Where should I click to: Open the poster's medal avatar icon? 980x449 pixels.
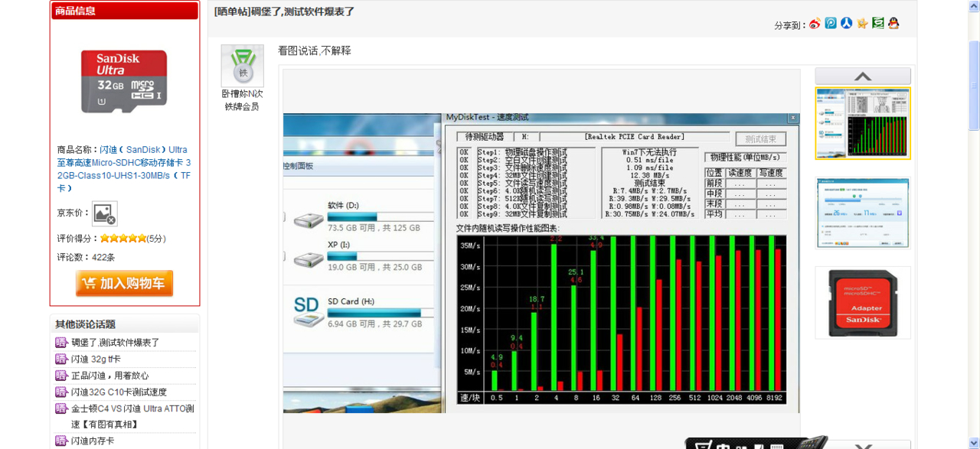(243, 65)
